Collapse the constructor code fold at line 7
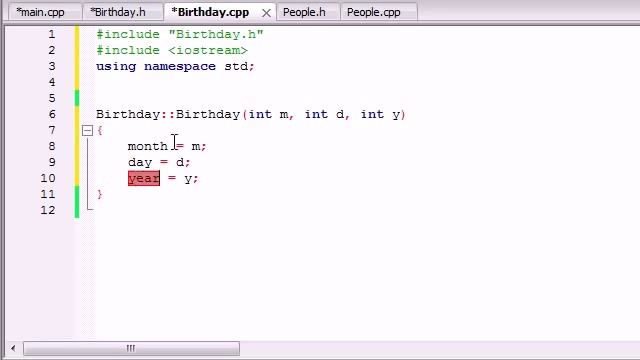The image size is (640, 360). point(87,131)
